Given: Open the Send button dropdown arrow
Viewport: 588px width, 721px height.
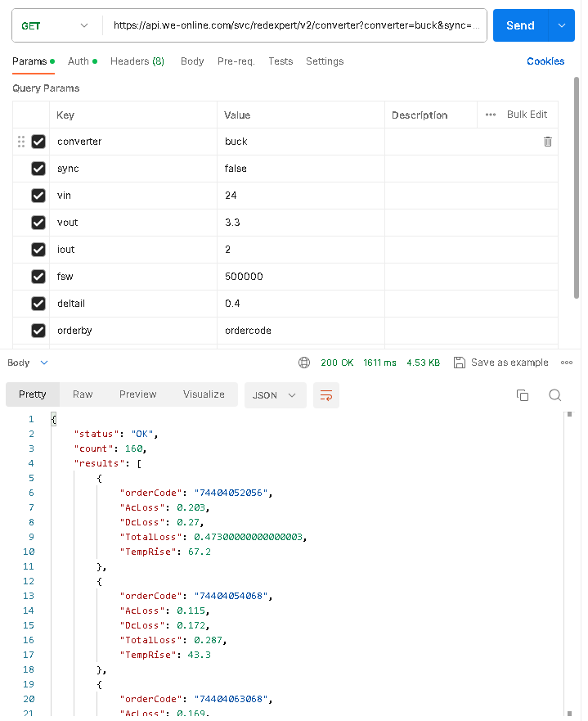Looking at the screenshot, I should (562, 25).
